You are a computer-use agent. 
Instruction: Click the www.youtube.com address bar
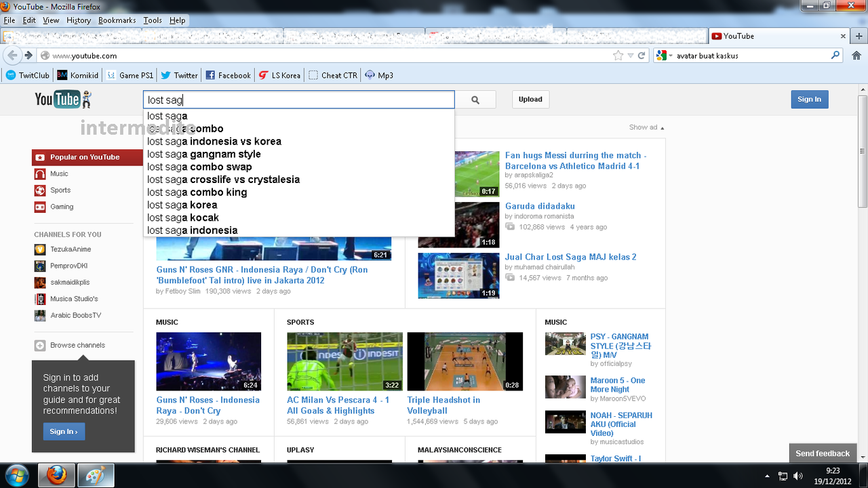(325, 56)
